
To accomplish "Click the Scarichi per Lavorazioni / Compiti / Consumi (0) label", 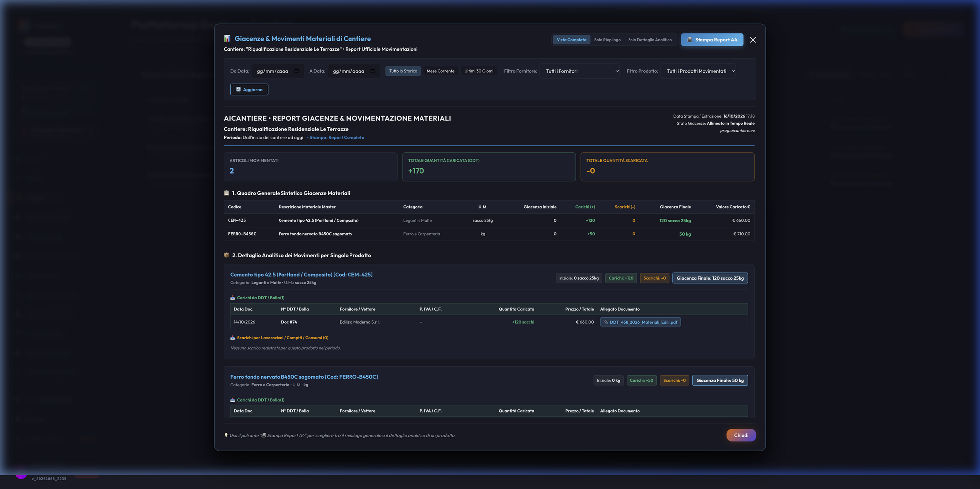I will point(282,338).
